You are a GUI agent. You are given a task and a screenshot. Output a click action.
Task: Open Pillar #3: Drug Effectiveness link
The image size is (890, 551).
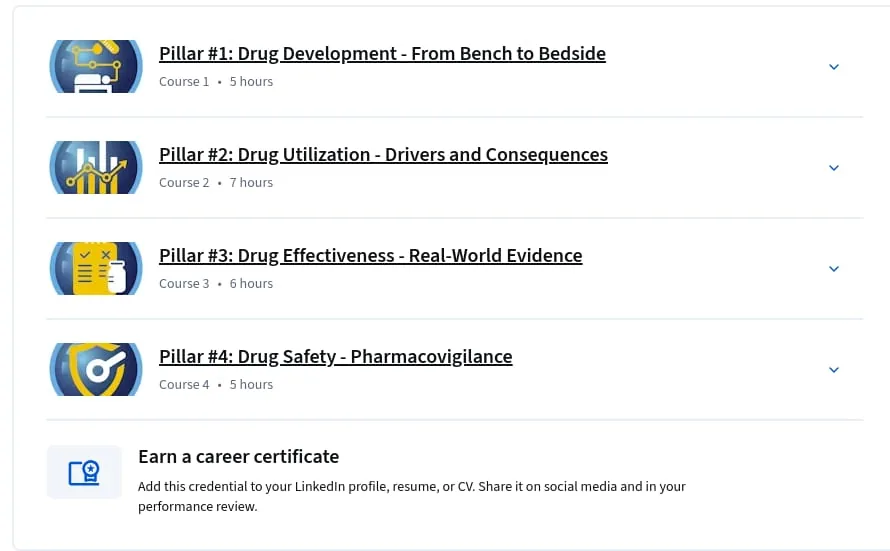point(371,255)
